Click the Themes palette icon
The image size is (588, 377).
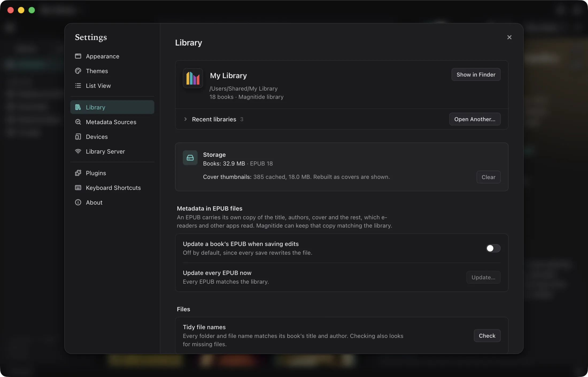[x=78, y=71]
